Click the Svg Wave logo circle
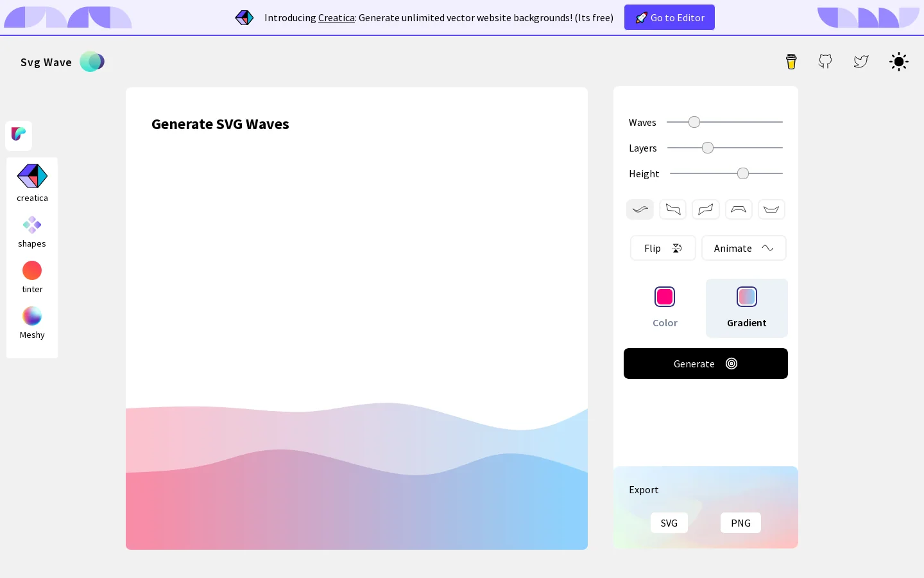The image size is (924, 578). (x=92, y=62)
